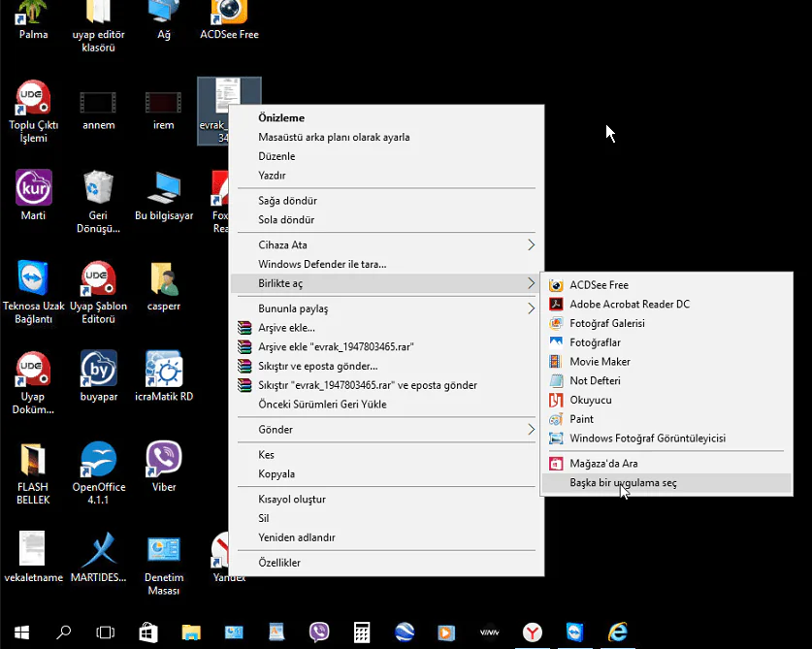Open the calculator from the taskbar

(x=362, y=633)
